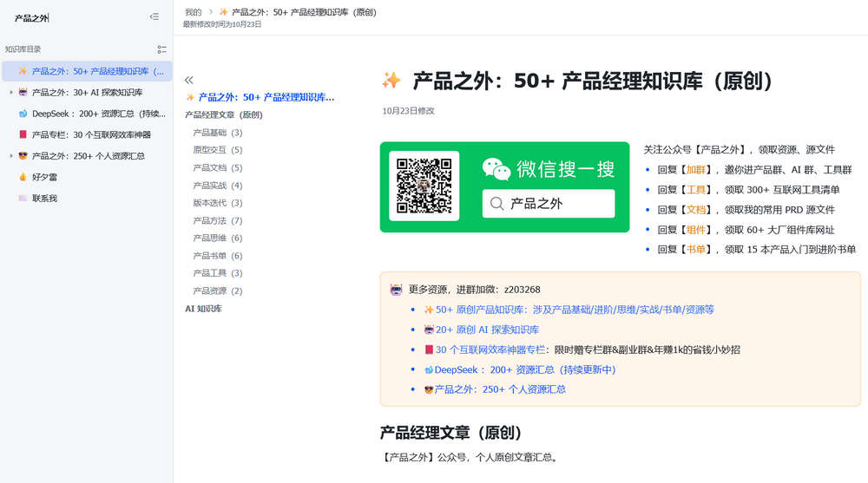Click the whale icon for DeepSeek entry
Viewport: 868px width, 483px height.
(23, 114)
